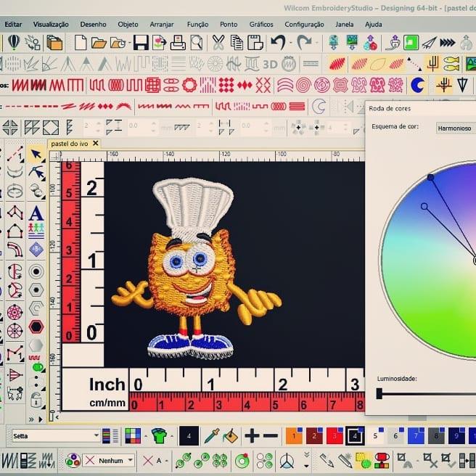Image resolution: width=476 pixels, height=476 pixels.
Task: Save the design with the floppy disk icon
Action: pyautogui.click(x=141, y=43)
